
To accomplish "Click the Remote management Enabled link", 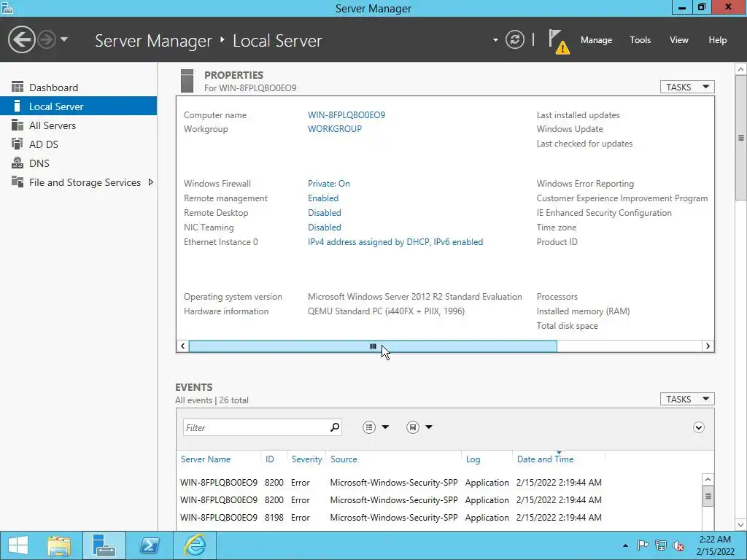I will coord(323,198).
